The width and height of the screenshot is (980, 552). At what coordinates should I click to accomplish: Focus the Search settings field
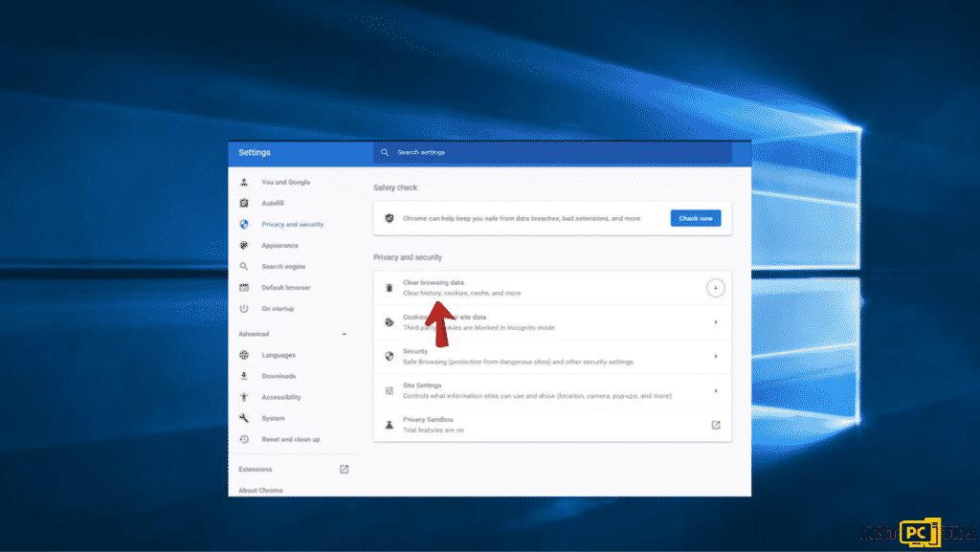(555, 152)
